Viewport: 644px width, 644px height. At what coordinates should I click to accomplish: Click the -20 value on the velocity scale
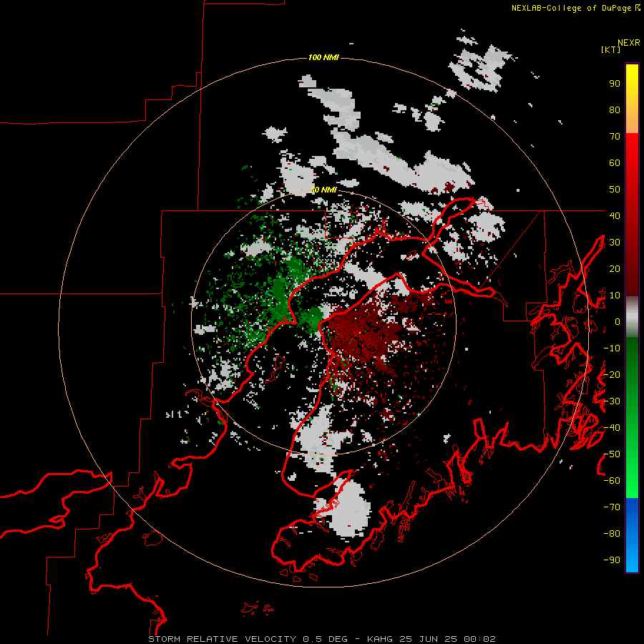tap(612, 374)
